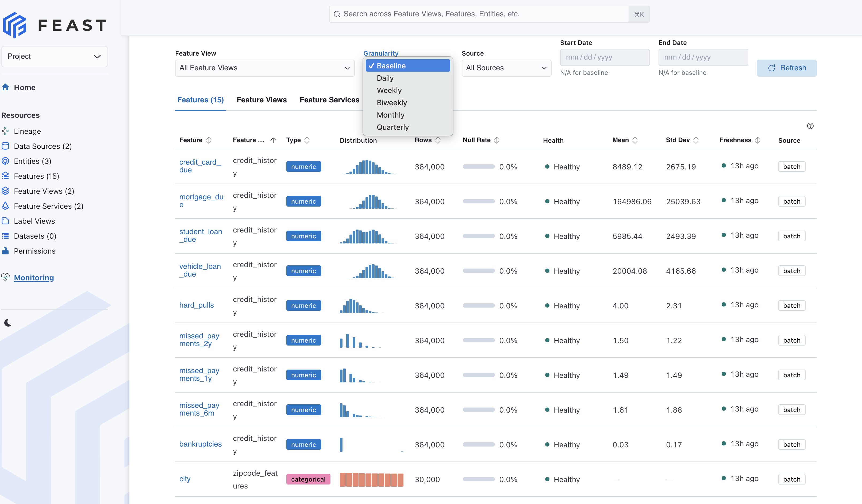The image size is (862, 504).
Task: Click Healthy status for missed_payments_1y
Action: pos(562,375)
